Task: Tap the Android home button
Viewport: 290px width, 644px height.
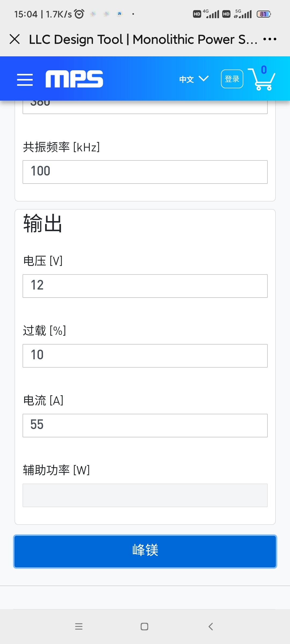Action: click(144, 627)
